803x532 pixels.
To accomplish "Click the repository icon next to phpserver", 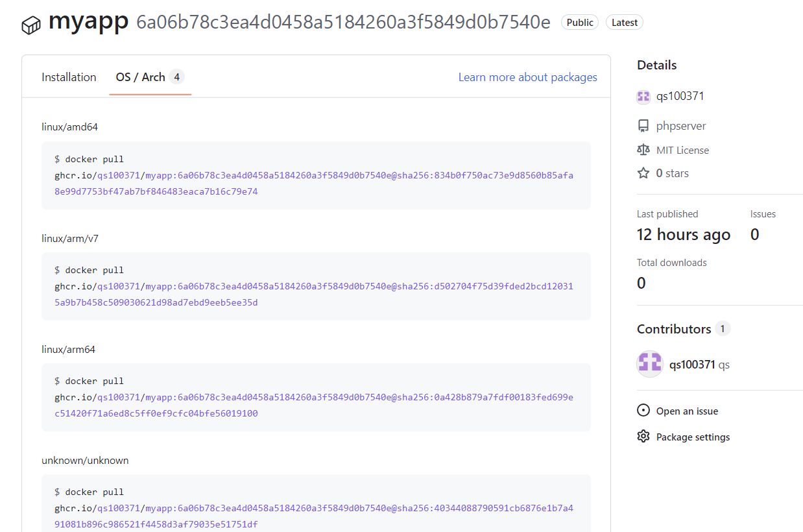I will (x=643, y=126).
